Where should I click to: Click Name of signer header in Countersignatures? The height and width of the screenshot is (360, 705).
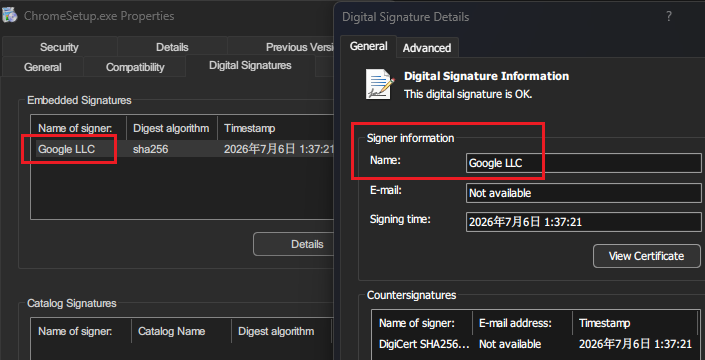coord(422,323)
